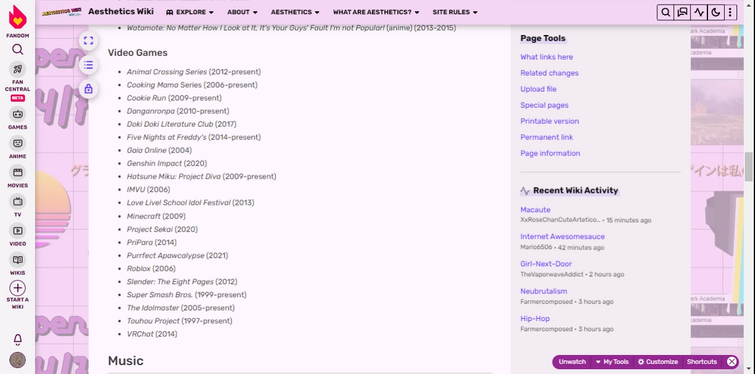Viewport: 755px width, 374px height.
Task: Open the Macaute recent activity link
Action: [x=535, y=210]
